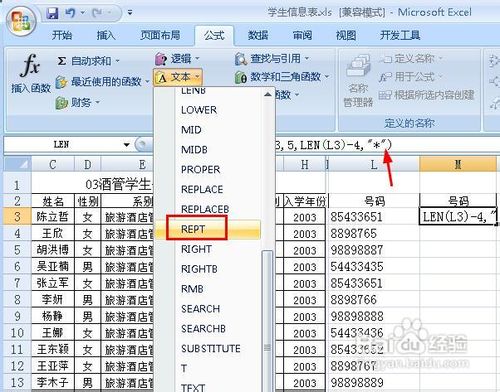The image size is (500, 392).
Task: Click cell with name 王亚萍
Action: pyautogui.click(x=53, y=366)
